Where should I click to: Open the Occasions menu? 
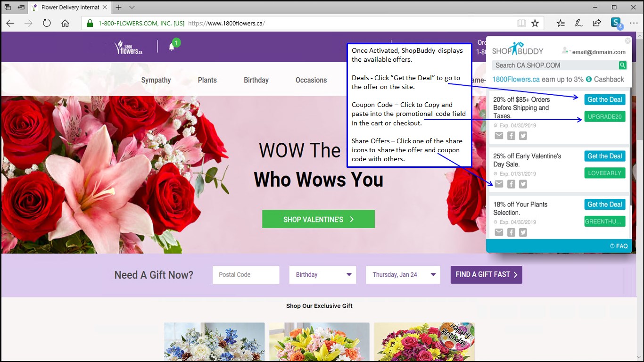(x=311, y=80)
